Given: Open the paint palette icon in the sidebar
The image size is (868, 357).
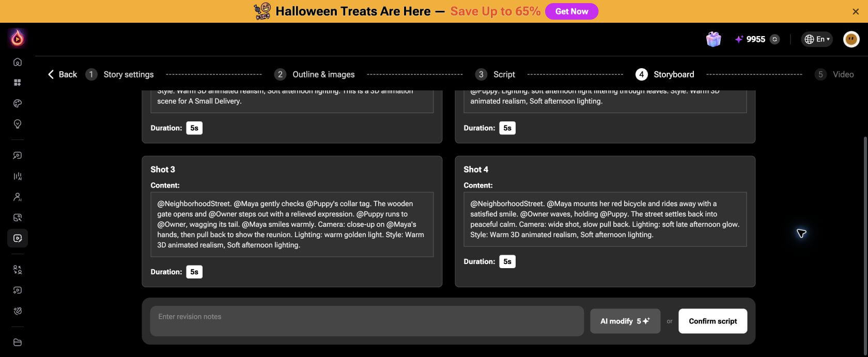Looking at the screenshot, I should click(x=18, y=103).
